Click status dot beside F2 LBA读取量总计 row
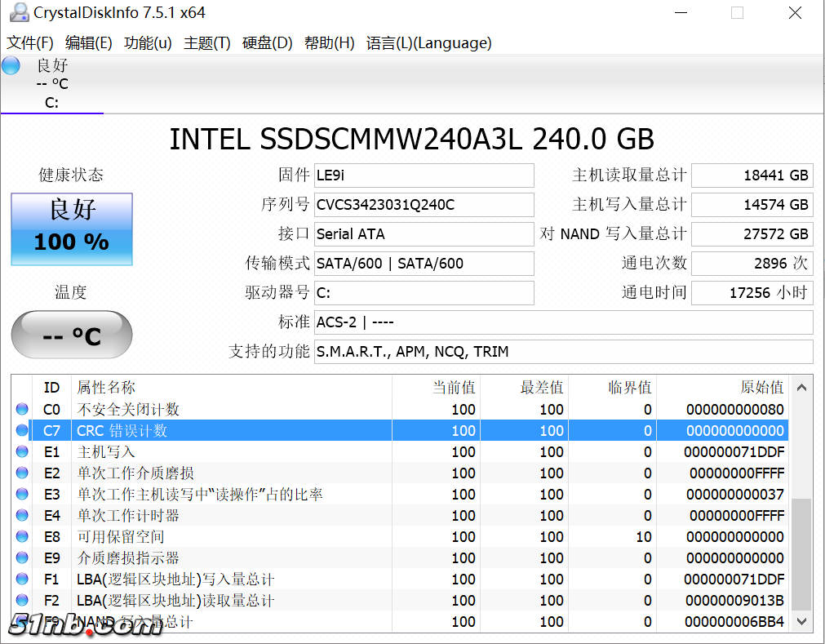The height and width of the screenshot is (644, 825). [x=22, y=600]
